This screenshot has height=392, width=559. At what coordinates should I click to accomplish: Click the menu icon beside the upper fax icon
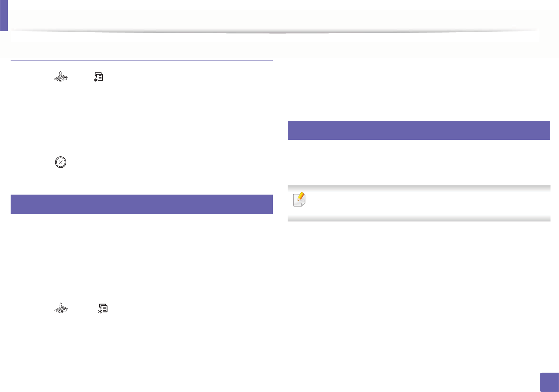tap(98, 77)
